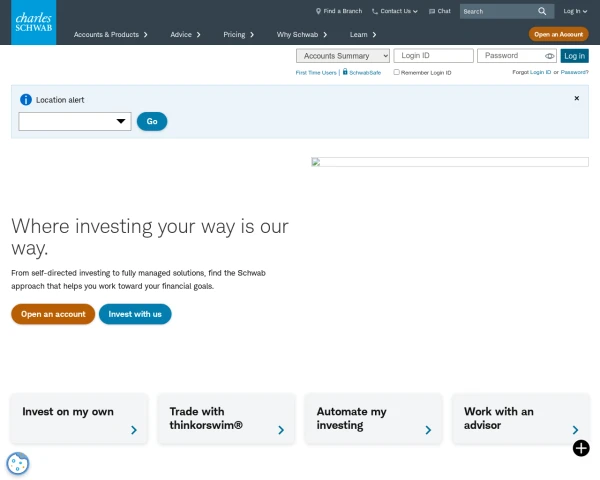Click arrow on Automate my investing card
This screenshot has width=600, height=480.
coord(428,430)
